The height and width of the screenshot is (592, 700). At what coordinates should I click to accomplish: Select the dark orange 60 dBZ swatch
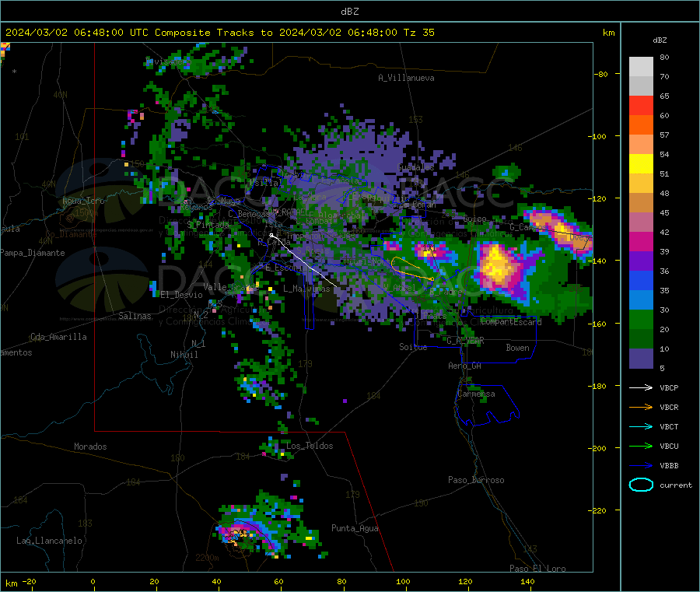(641, 125)
